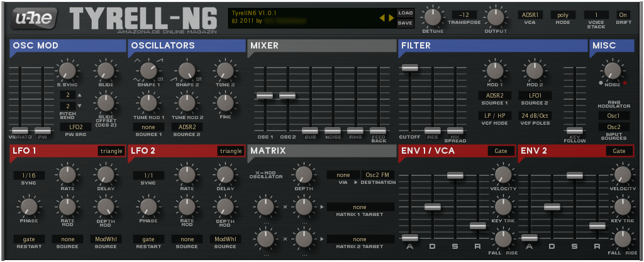Click the X-Mod Depth knob
This screenshot has width=644, height=262.
304,174
